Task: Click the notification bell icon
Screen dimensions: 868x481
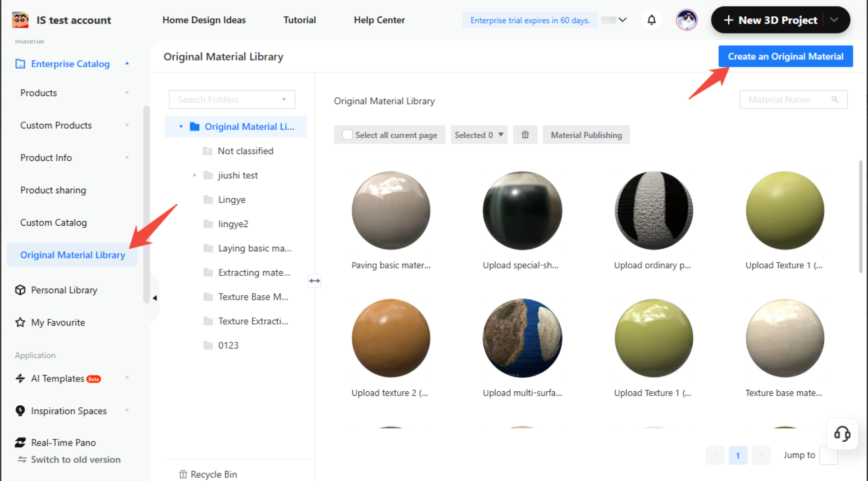Action: coord(651,20)
